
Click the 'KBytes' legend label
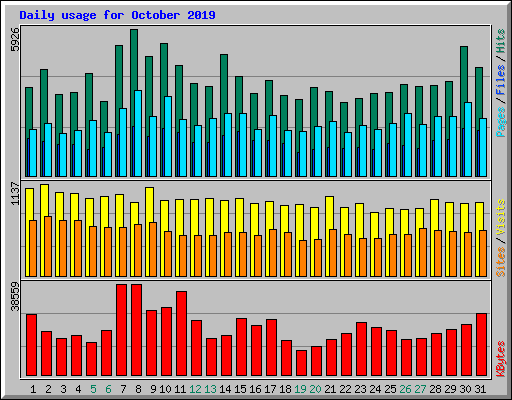pyautogui.click(x=501, y=359)
